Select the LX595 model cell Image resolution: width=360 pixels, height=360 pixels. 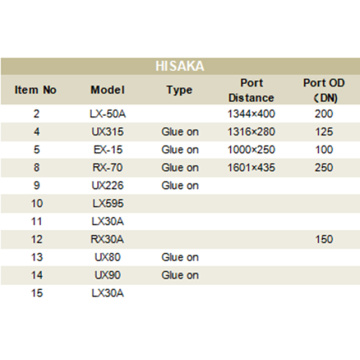coord(108,204)
